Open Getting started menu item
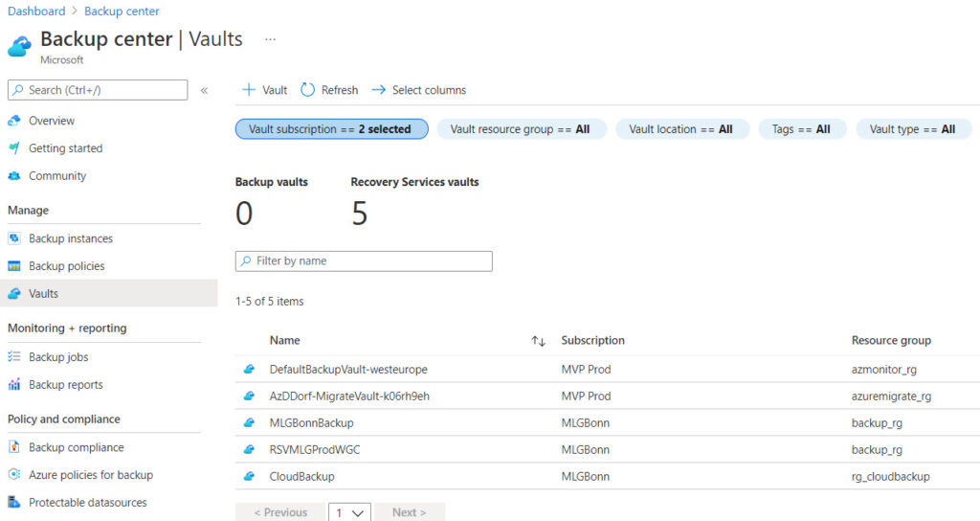This screenshot has height=521, width=980. click(x=66, y=148)
